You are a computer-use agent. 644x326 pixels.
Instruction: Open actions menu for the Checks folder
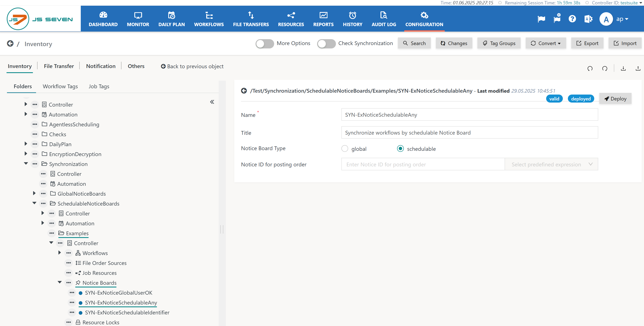pos(35,134)
